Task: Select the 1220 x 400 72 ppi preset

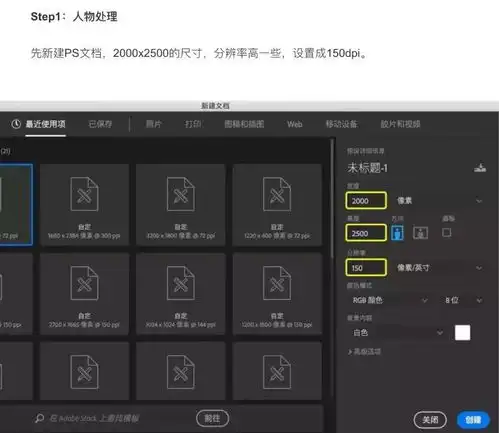Action: 277,205
